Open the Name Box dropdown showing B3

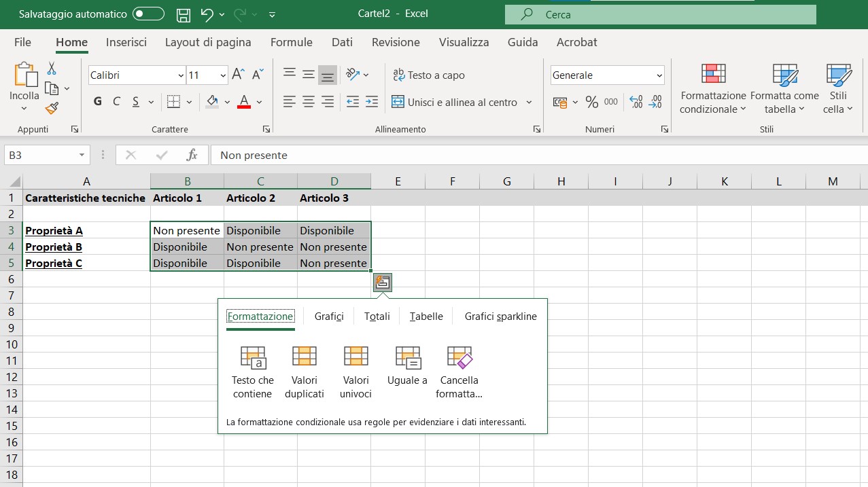[82, 155]
